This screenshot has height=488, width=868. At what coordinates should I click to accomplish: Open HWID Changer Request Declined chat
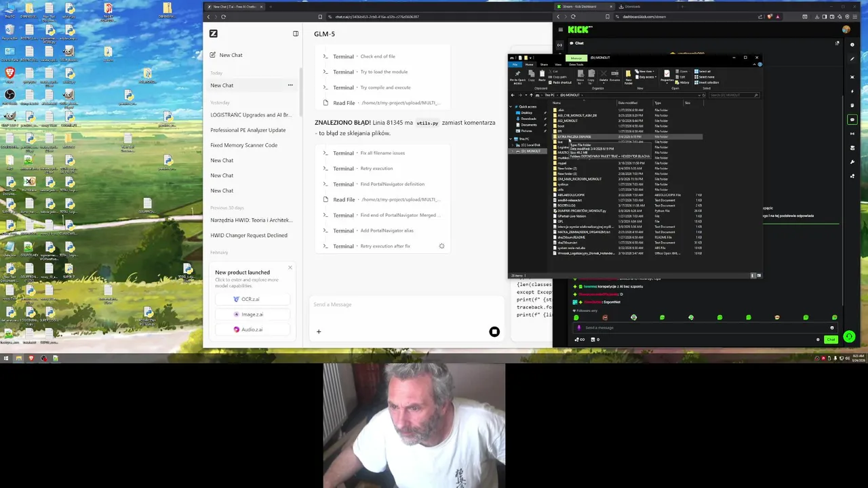(x=249, y=235)
